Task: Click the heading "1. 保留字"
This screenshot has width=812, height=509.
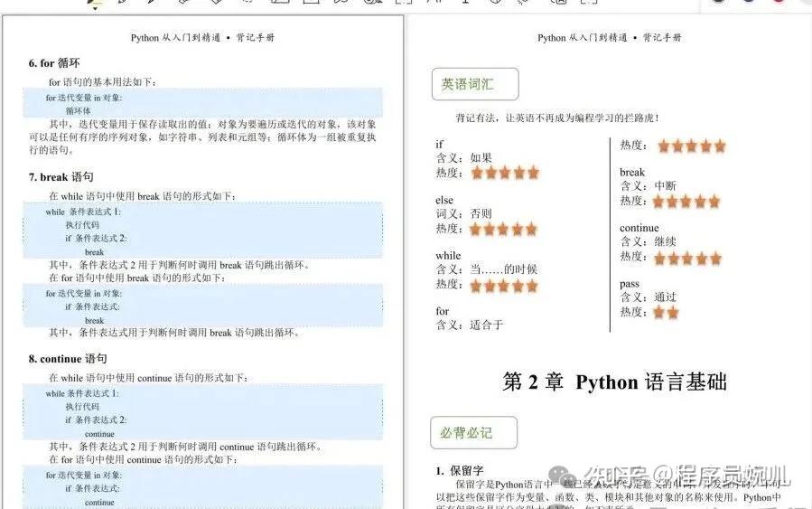Action: (x=460, y=471)
